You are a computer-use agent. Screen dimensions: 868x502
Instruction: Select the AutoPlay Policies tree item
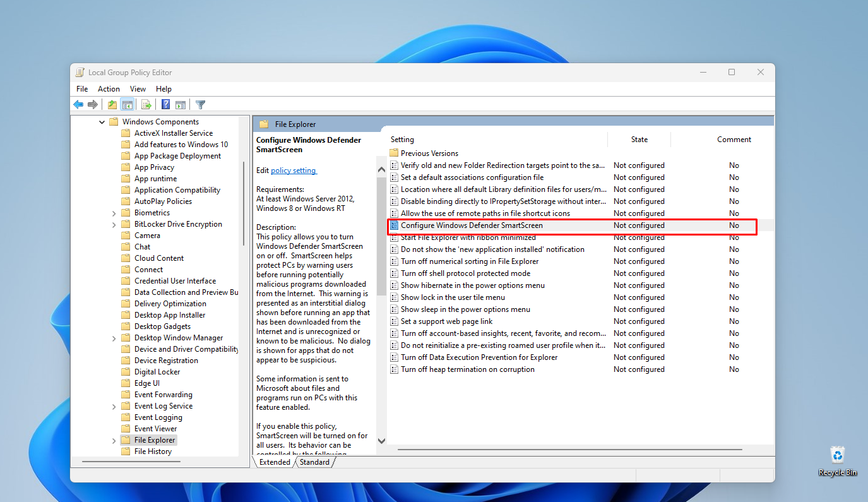pos(163,201)
